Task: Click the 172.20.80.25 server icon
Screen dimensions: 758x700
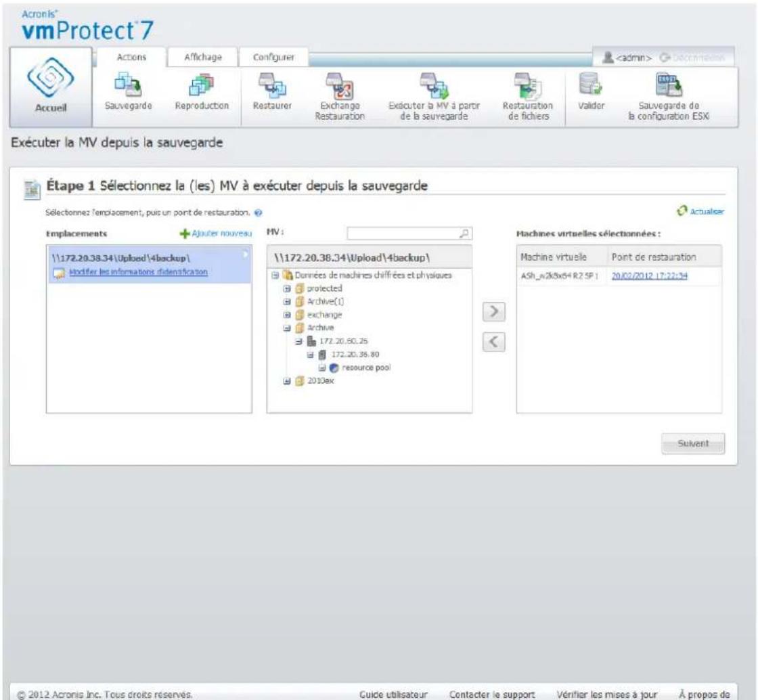Action: [x=312, y=341]
